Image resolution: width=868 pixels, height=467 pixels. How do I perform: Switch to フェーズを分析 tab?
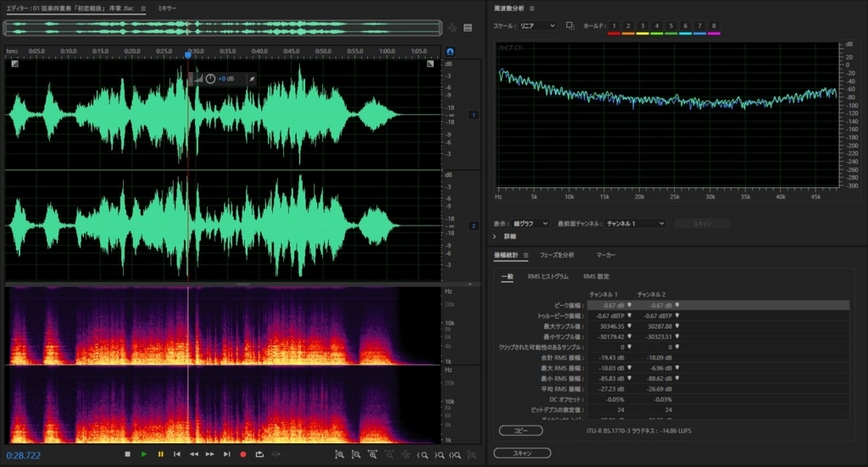click(x=557, y=255)
